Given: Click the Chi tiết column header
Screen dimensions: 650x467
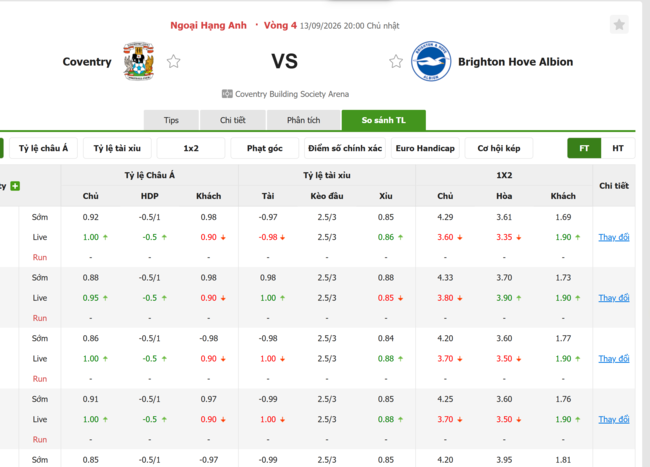Looking at the screenshot, I should pyautogui.click(x=614, y=186).
